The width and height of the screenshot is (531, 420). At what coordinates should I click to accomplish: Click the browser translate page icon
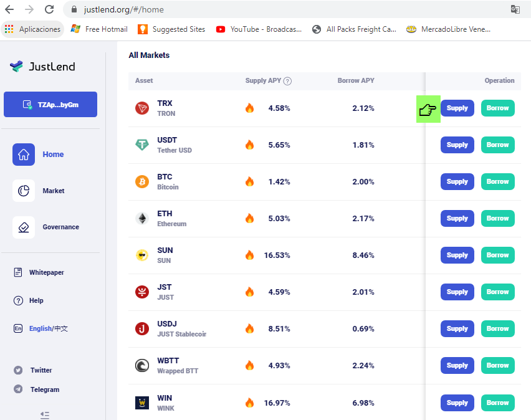pyautogui.click(x=515, y=9)
